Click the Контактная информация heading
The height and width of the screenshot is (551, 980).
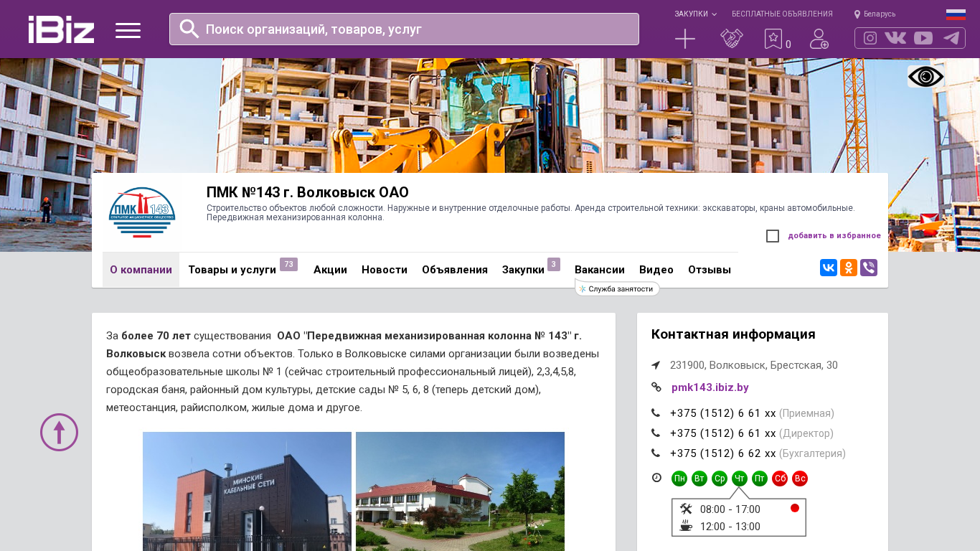(x=733, y=334)
